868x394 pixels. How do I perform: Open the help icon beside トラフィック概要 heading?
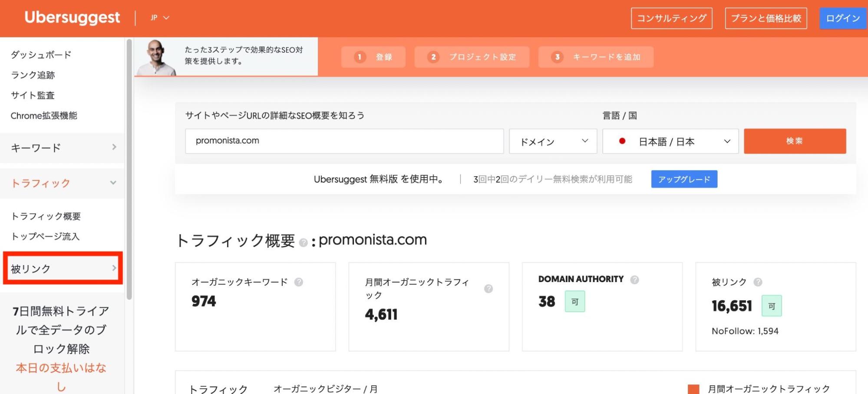point(304,243)
